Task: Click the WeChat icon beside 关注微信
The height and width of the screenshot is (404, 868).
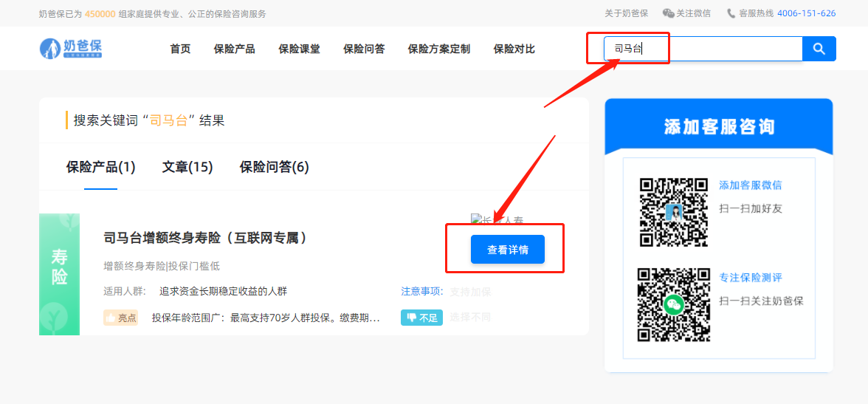Action: point(669,13)
